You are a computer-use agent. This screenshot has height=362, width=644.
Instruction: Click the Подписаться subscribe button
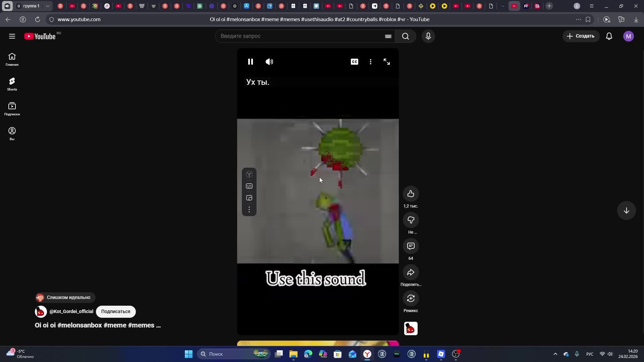pyautogui.click(x=115, y=311)
